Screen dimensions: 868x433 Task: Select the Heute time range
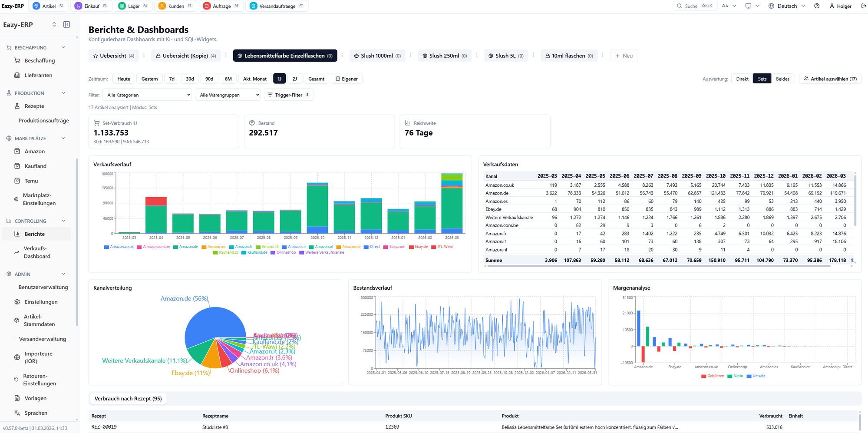coord(124,79)
